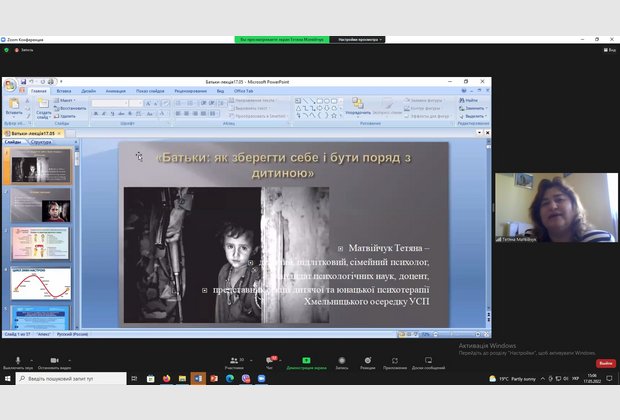Open the Whiteboards icon in Zoom toolbar
This screenshot has width=620, height=420.
click(x=428, y=360)
